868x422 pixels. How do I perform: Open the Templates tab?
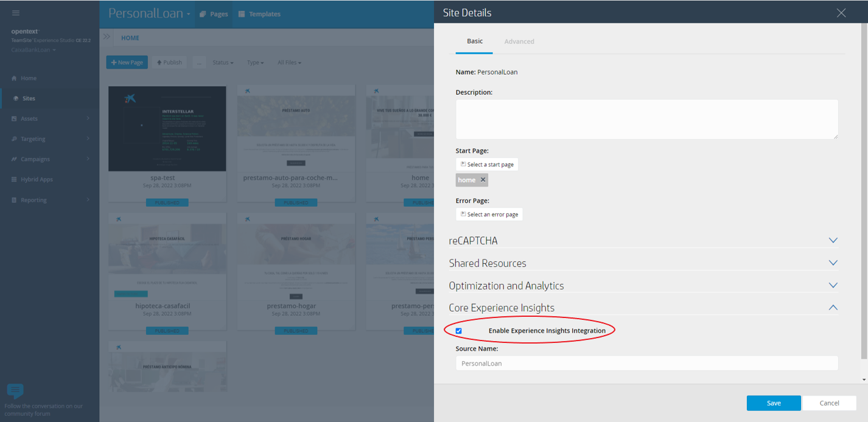click(259, 13)
